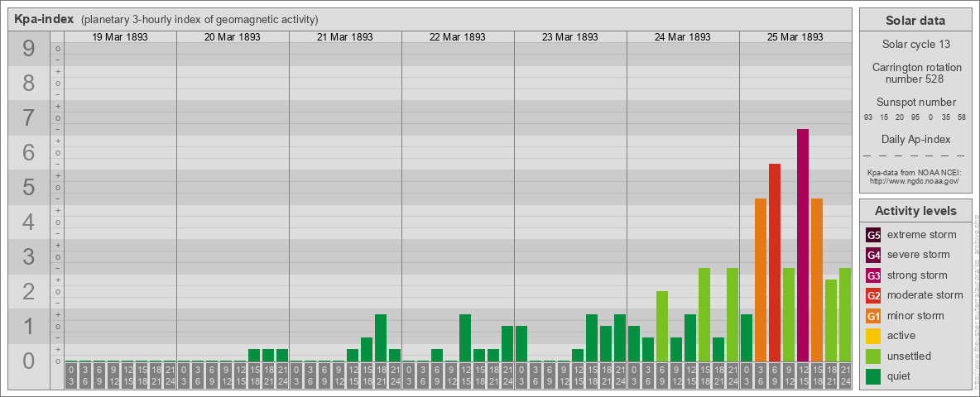Open the ngdc.noaa.gov data source URL
The width and height of the screenshot is (980, 397).
[x=915, y=180]
